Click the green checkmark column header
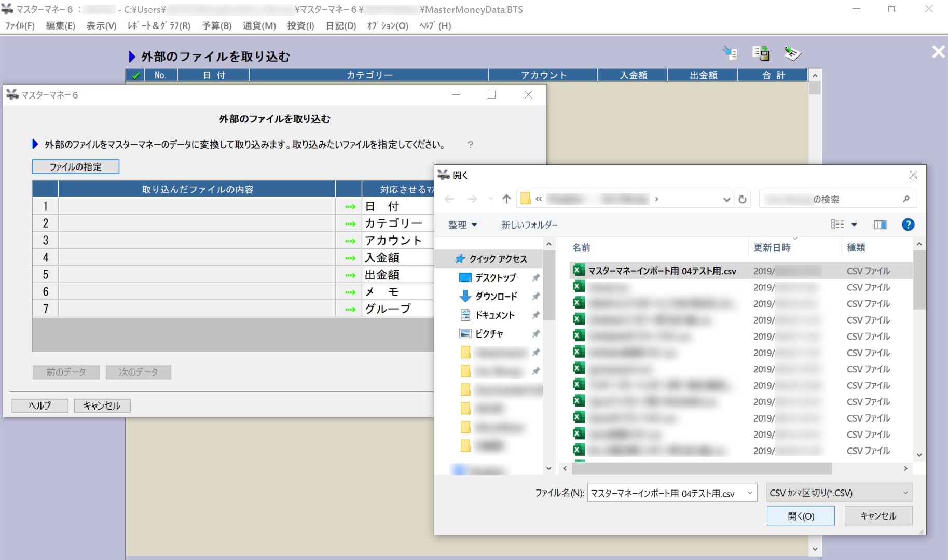This screenshot has width=948, height=560. [x=135, y=75]
